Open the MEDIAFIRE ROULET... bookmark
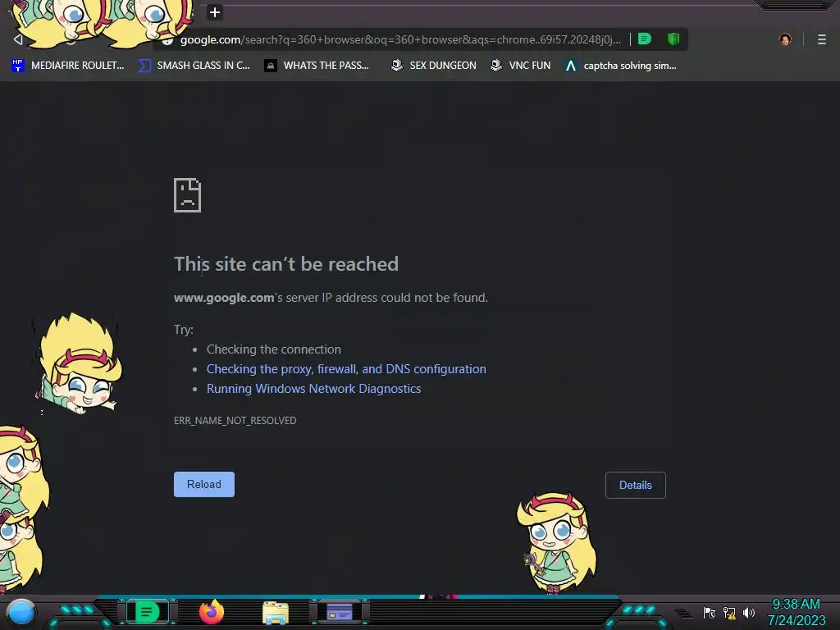Viewport: 840px width, 630px height. (x=67, y=66)
